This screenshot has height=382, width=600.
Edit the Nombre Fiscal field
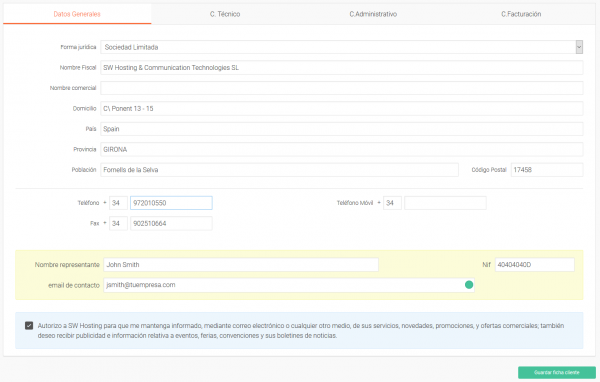pos(342,68)
